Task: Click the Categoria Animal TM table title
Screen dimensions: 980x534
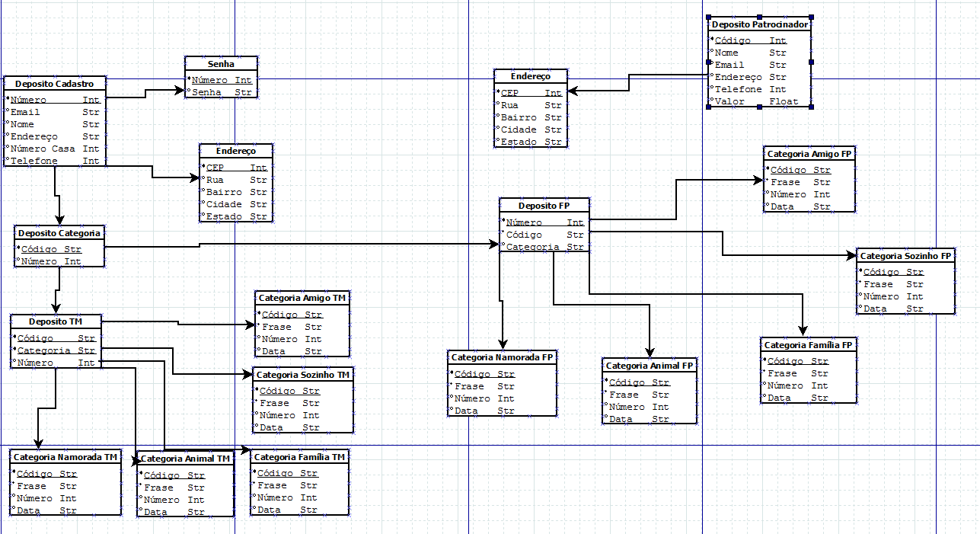Action: point(185,459)
